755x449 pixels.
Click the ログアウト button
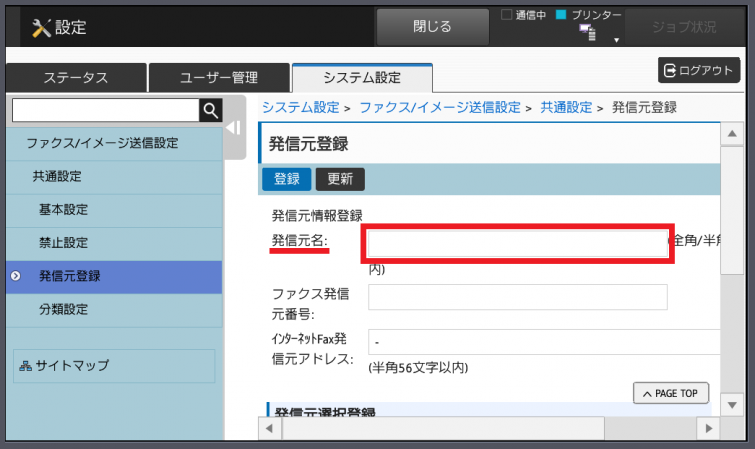(699, 70)
